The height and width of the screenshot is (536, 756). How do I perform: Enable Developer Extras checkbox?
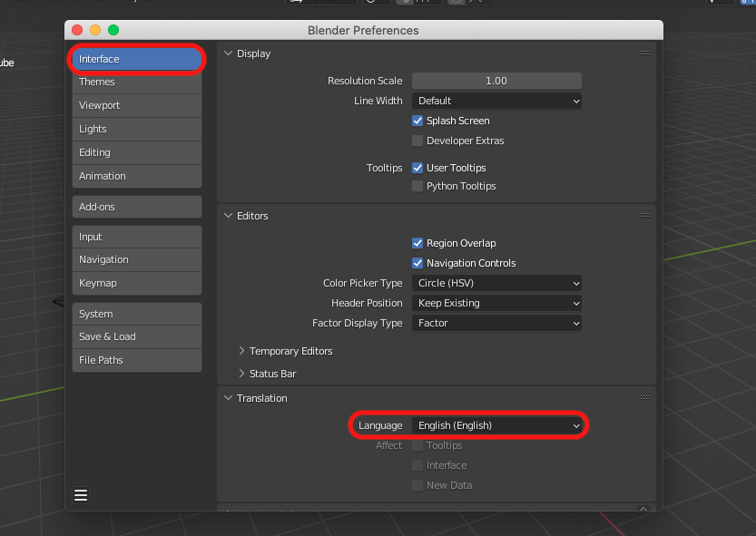pyautogui.click(x=417, y=141)
